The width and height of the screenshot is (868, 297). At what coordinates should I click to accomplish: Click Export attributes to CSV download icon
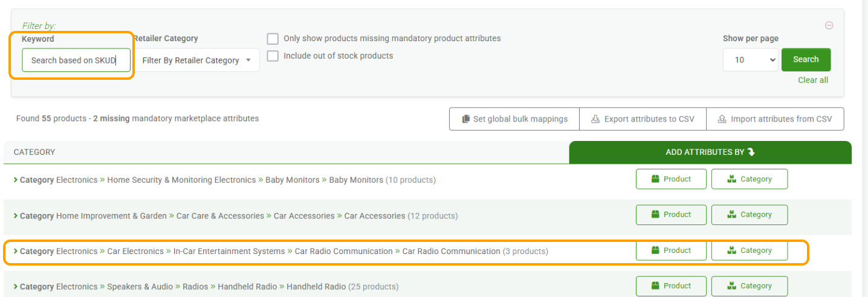595,119
